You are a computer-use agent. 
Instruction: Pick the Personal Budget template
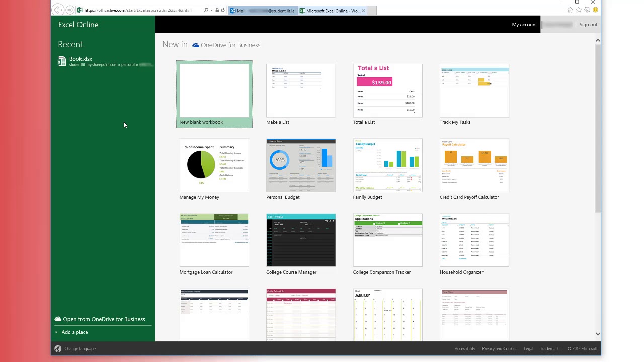pyautogui.click(x=301, y=169)
